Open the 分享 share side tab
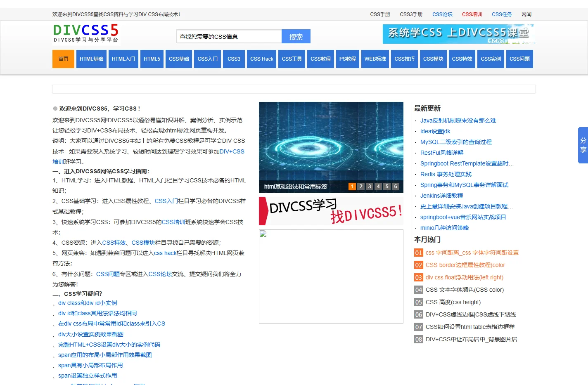 583,145
